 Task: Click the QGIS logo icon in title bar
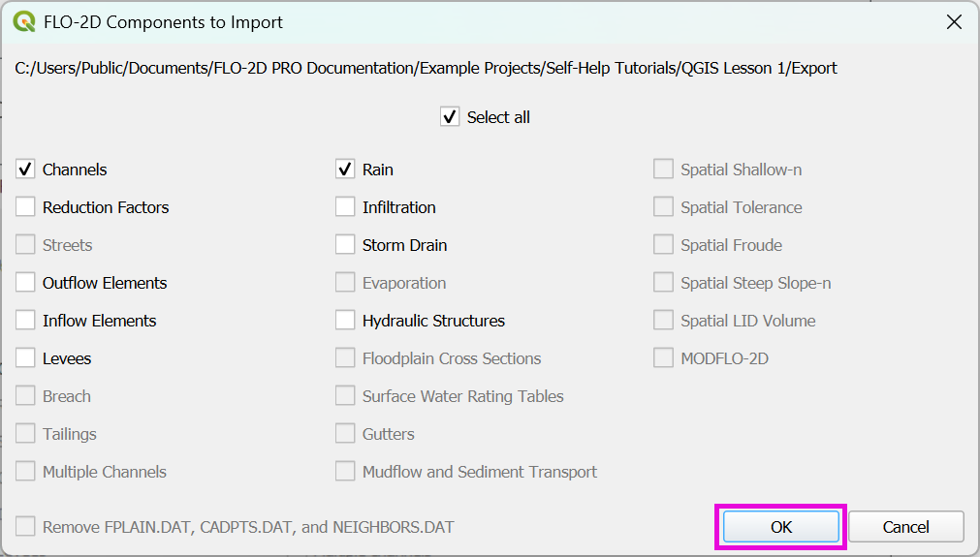pos(23,21)
